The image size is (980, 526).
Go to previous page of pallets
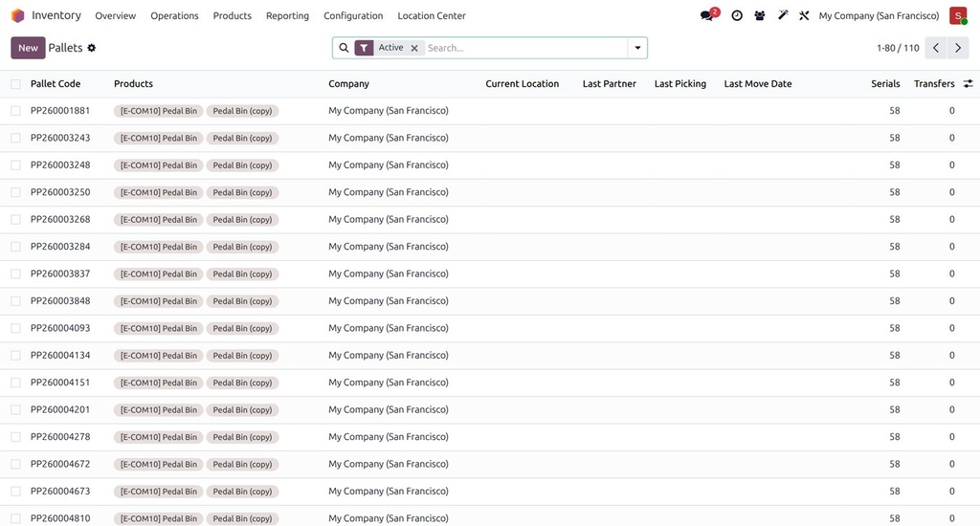(x=936, y=48)
